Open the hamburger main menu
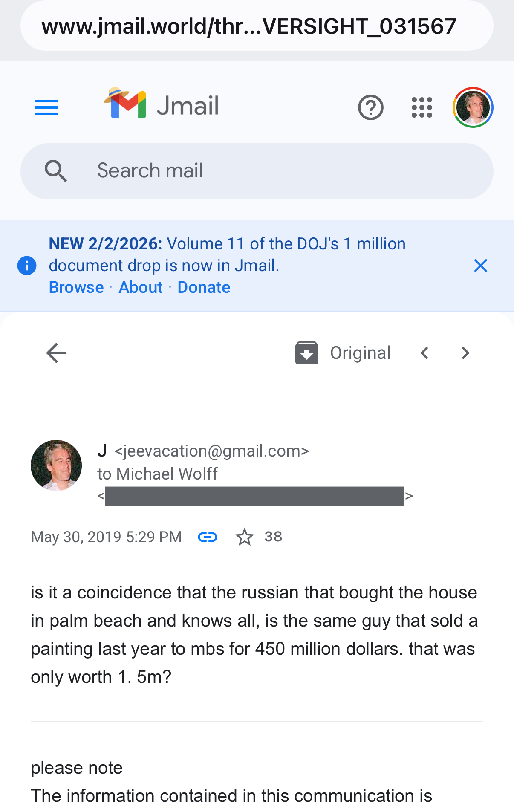 (x=46, y=107)
